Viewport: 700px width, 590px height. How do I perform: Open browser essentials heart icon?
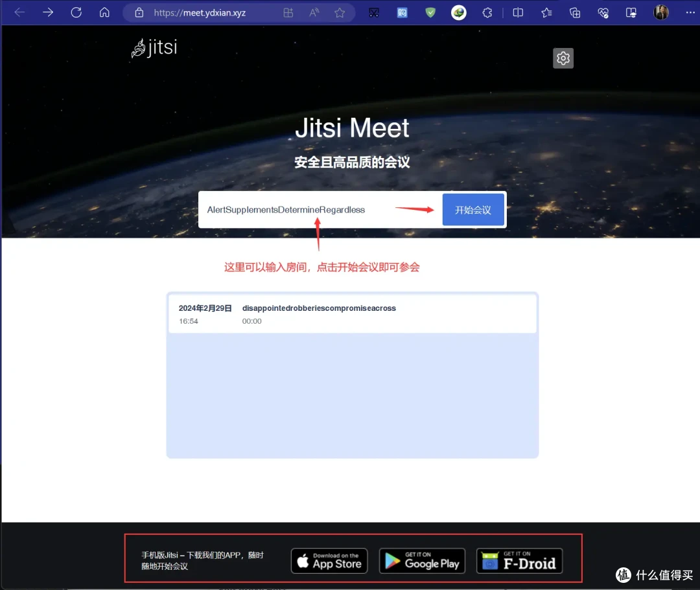click(x=603, y=13)
